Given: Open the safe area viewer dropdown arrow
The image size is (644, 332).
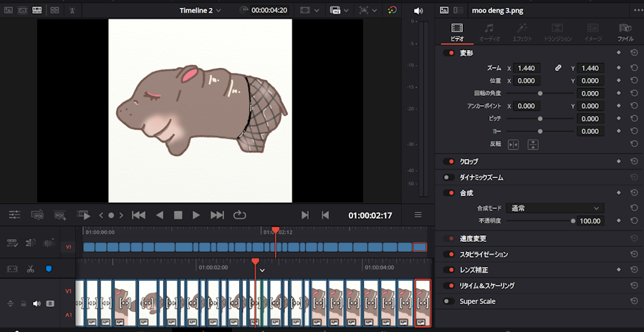Looking at the screenshot, I should (318, 10).
